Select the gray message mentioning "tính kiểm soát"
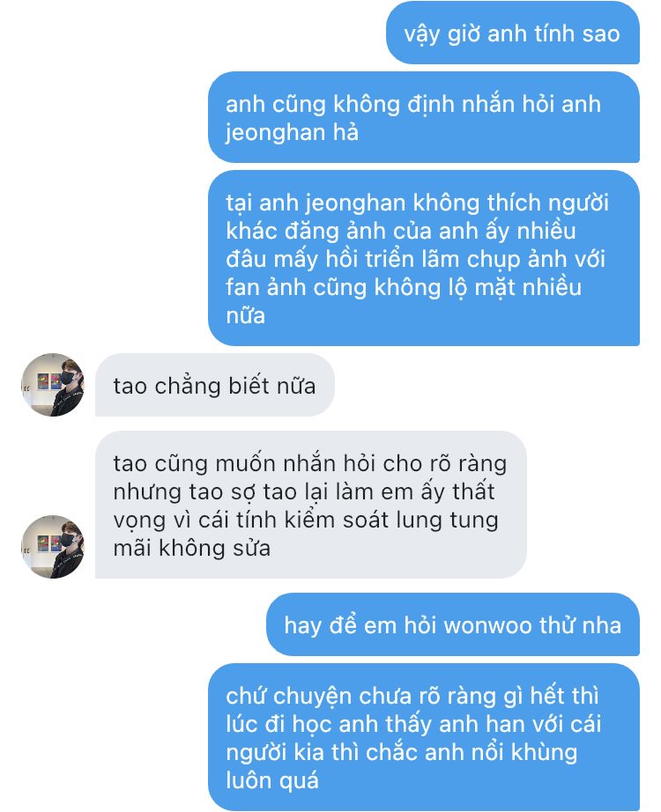661x812 pixels. click(310, 505)
